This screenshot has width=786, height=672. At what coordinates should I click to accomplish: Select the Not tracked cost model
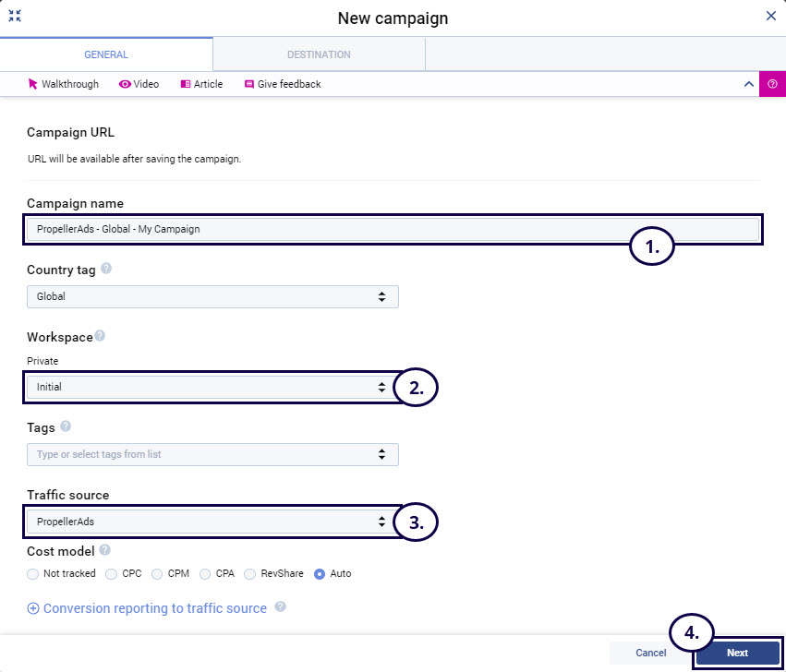[x=32, y=573]
